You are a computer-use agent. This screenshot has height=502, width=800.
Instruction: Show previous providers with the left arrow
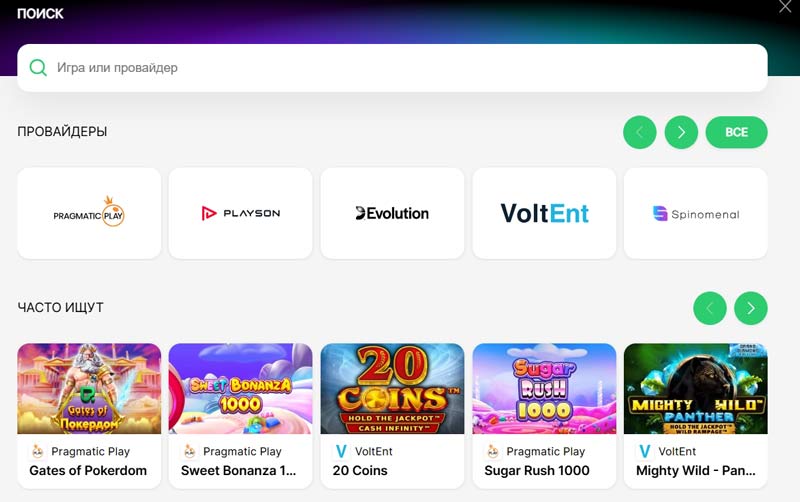point(640,132)
